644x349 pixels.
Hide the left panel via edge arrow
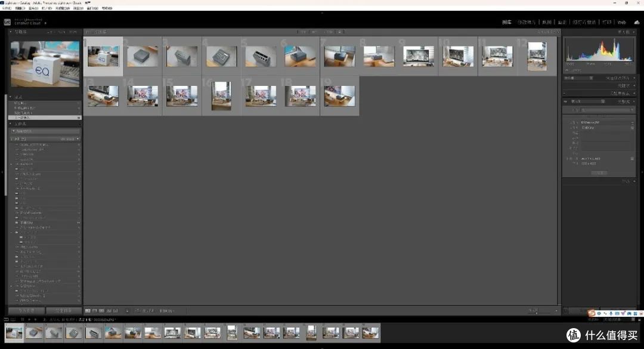pyautogui.click(x=2, y=172)
